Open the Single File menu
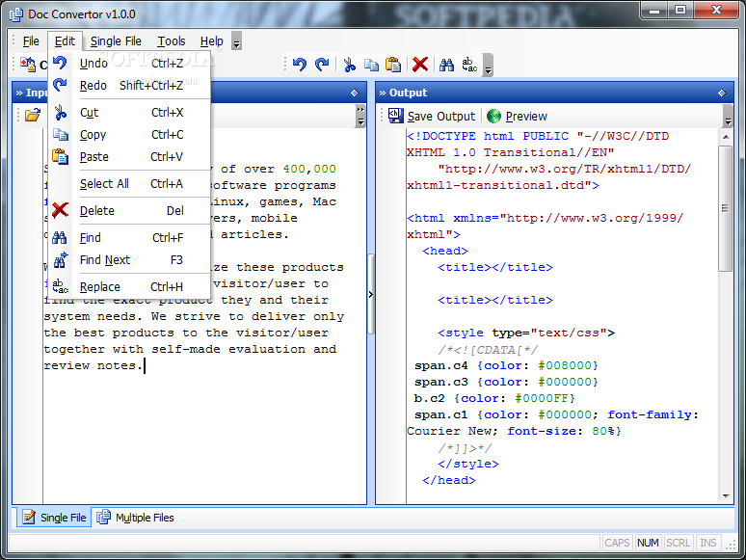 pos(116,41)
